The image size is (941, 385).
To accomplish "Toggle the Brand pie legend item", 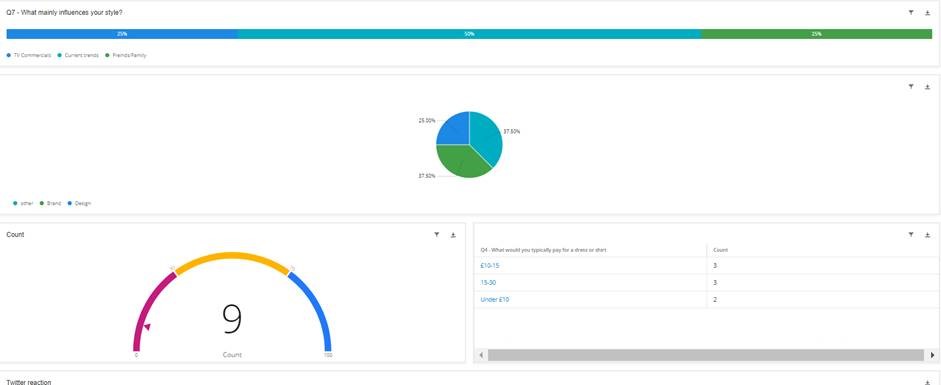I will 50,203.
